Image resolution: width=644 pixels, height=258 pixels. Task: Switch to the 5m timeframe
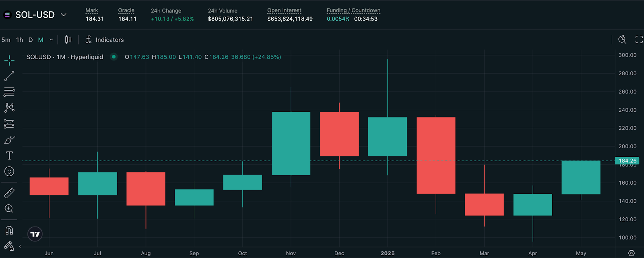(6, 40)
